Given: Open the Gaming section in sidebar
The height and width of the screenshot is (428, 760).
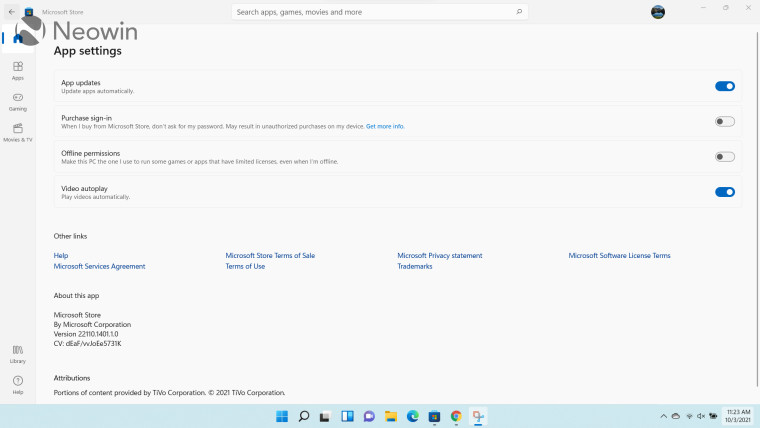Looking at the screenshot, I should pos(18,101).
